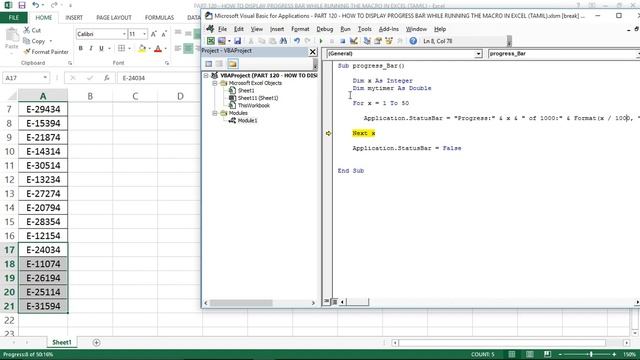Undo last edit in the VBA editor toolbar
This screenshot has height=360, width=640.
click(297, 41)
